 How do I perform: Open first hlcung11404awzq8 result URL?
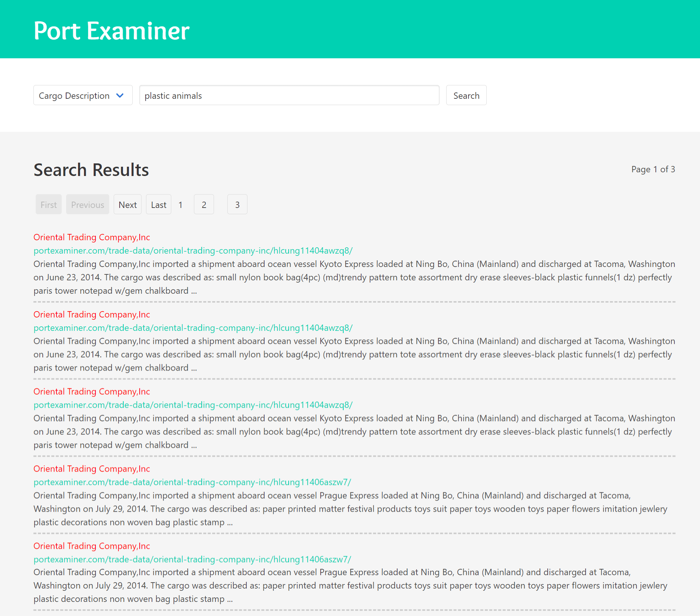193,251
